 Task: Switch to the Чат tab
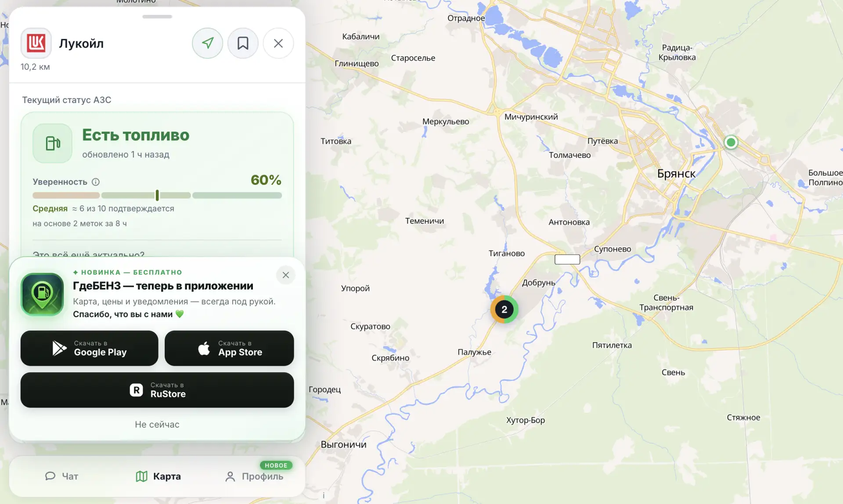pyautogui.click(x=61, y=476)
